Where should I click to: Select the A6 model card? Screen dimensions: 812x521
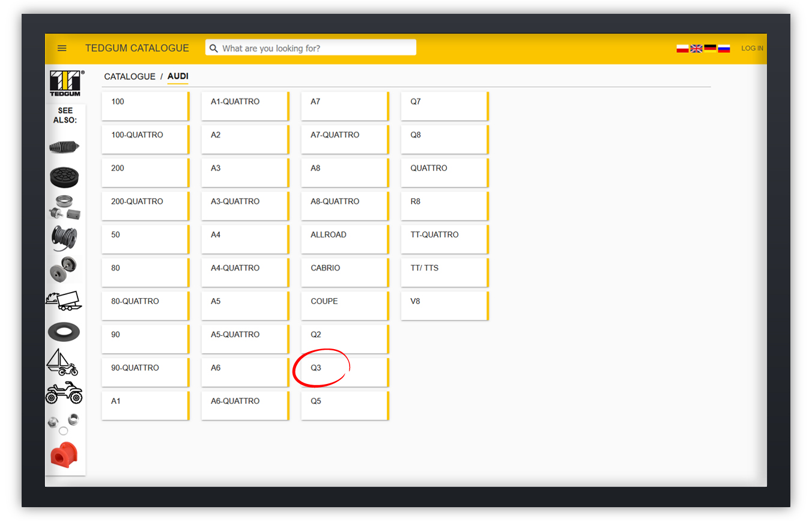245,373
